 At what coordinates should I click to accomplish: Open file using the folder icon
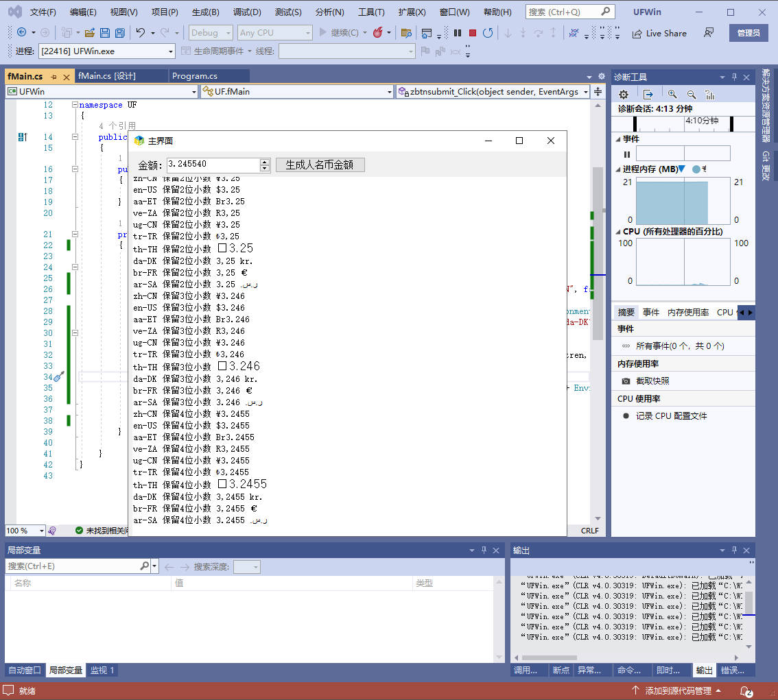point(90,33)
